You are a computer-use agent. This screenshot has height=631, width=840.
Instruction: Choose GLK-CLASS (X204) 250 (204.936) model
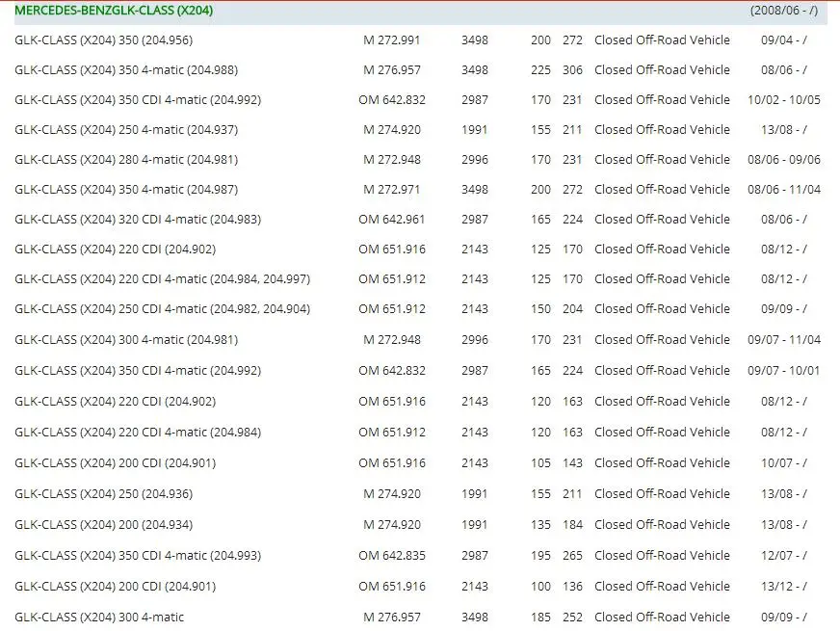pyautogui.click(x=103, y=494)
